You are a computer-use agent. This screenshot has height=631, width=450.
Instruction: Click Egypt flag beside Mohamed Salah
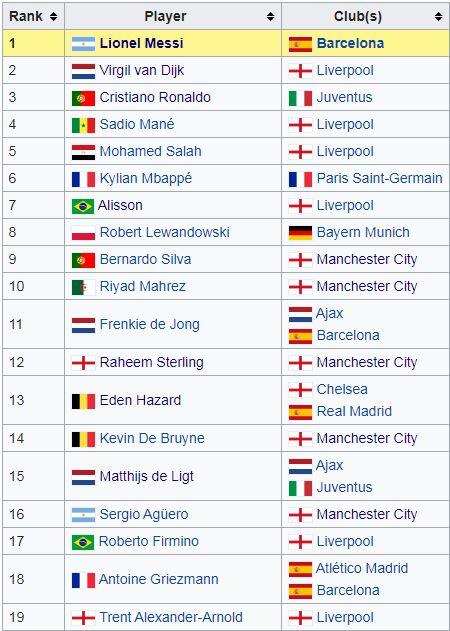[83, 152]
